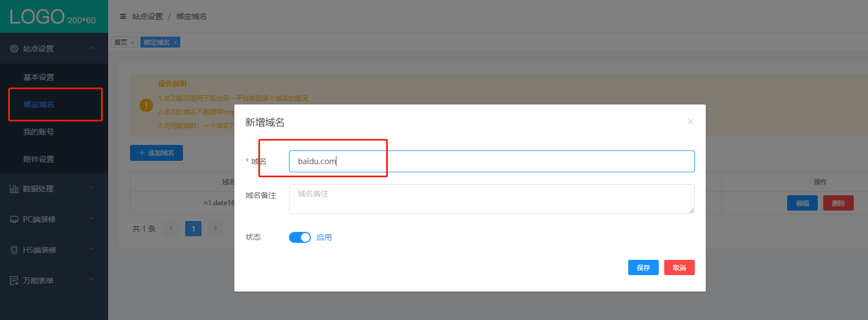Screen dimensions: 868x320
Task: Toggle the 启用 status switch
Action: point(299,237)
